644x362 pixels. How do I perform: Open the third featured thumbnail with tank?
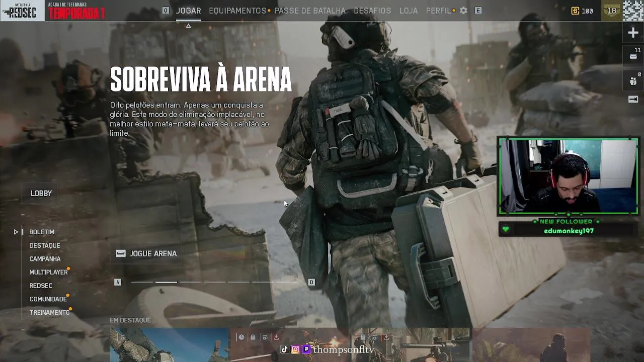(x=412, y=345)
